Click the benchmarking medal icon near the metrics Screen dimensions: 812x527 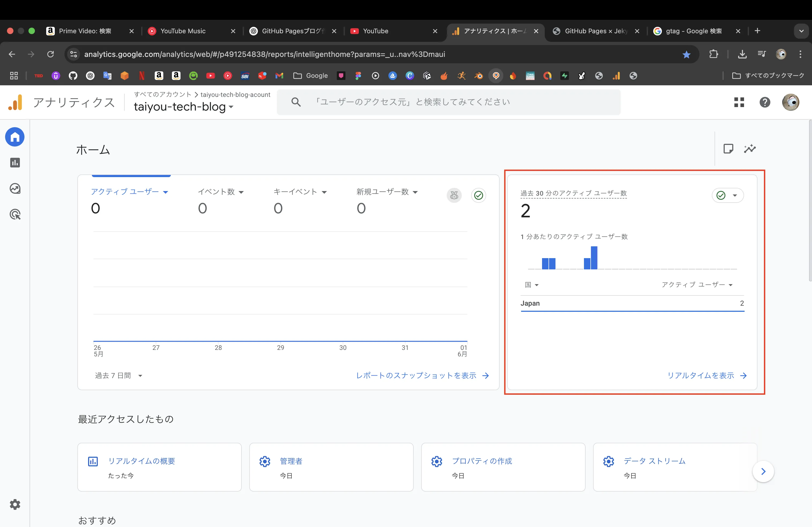(454, 195)
